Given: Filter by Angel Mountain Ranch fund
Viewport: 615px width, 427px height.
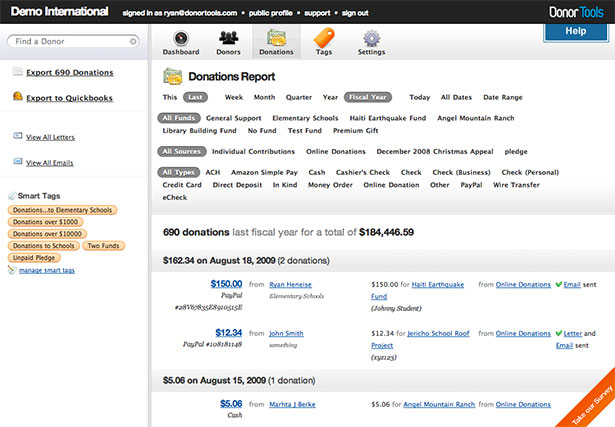Looking at the screenshot, I should pyautogui.click(x=476, y=118).
